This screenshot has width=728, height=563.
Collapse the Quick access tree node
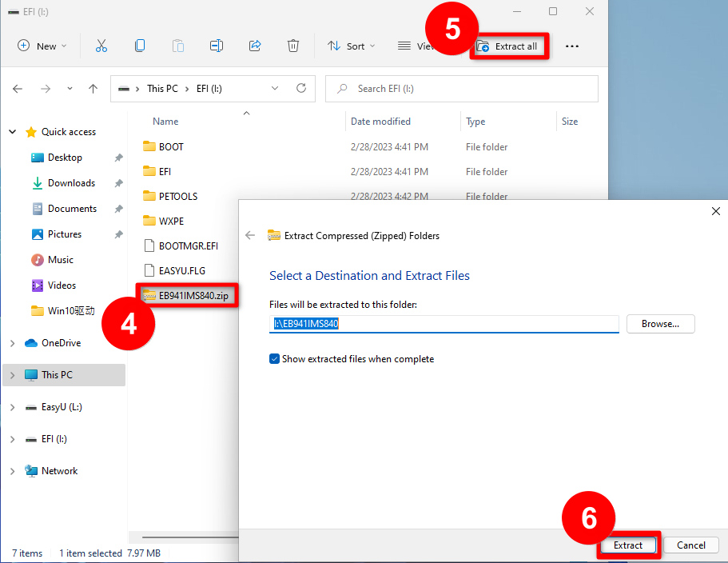click(x=13, y=132)
